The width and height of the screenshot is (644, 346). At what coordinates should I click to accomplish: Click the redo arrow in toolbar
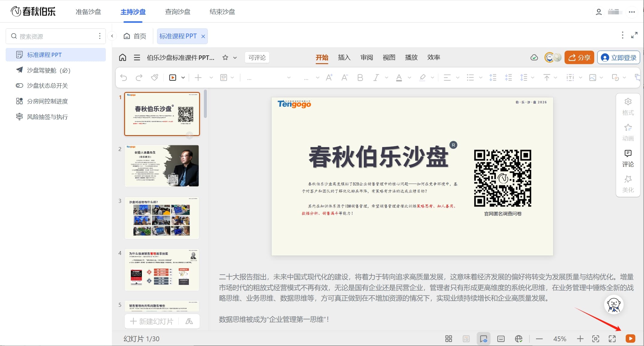(x=139, y=78)
